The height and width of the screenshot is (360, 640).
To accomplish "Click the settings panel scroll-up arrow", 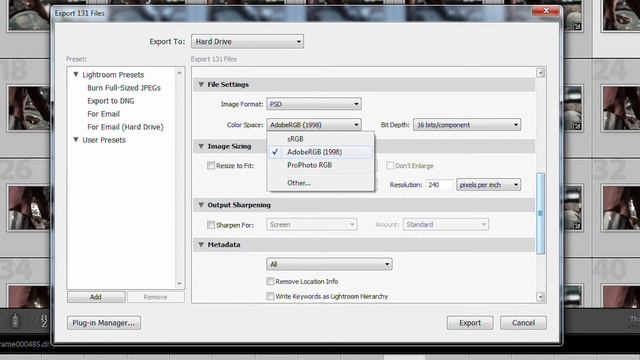I will click(x=540, y=73).
